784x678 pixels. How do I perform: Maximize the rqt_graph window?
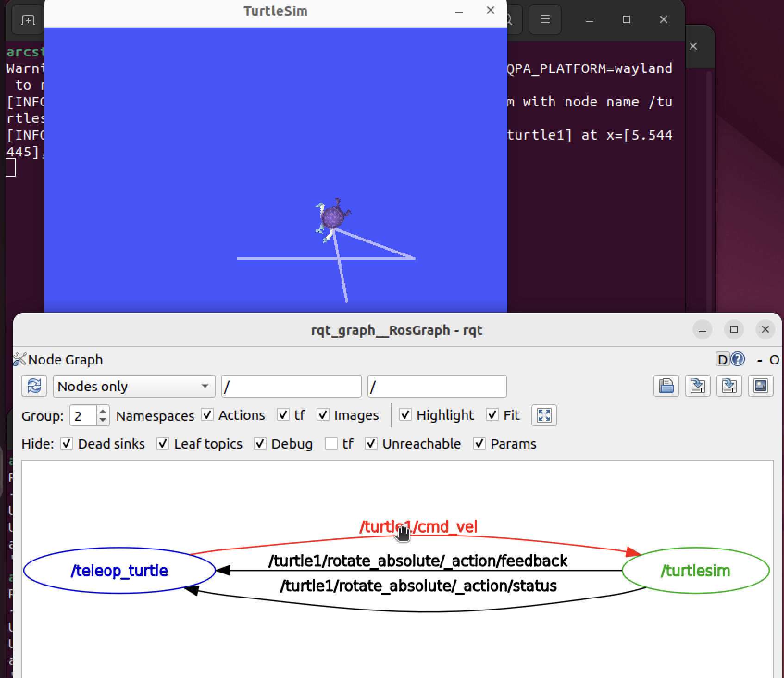[x=734, y=329]
